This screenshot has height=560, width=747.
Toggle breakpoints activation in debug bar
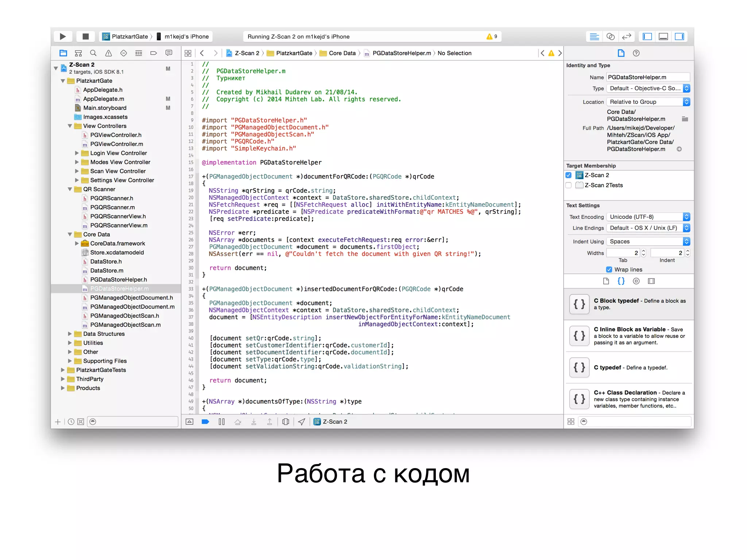coord(205,422)
